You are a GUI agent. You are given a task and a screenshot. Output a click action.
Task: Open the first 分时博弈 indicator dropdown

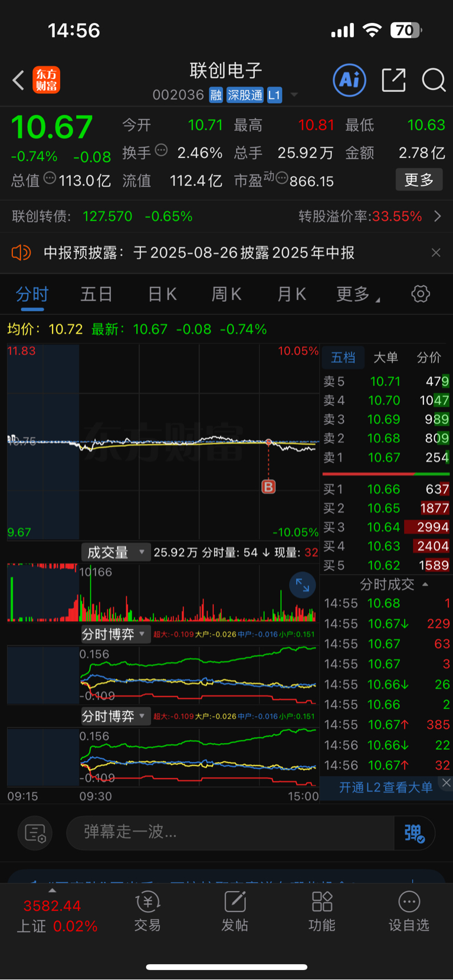point(116,634)
